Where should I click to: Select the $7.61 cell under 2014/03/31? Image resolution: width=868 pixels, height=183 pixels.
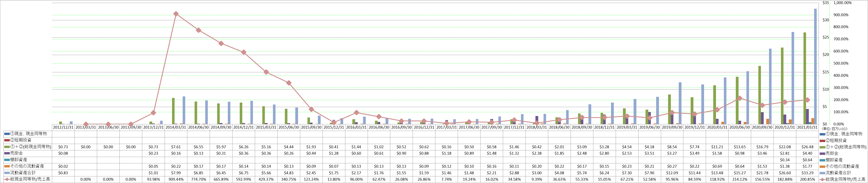click(176, 147)
